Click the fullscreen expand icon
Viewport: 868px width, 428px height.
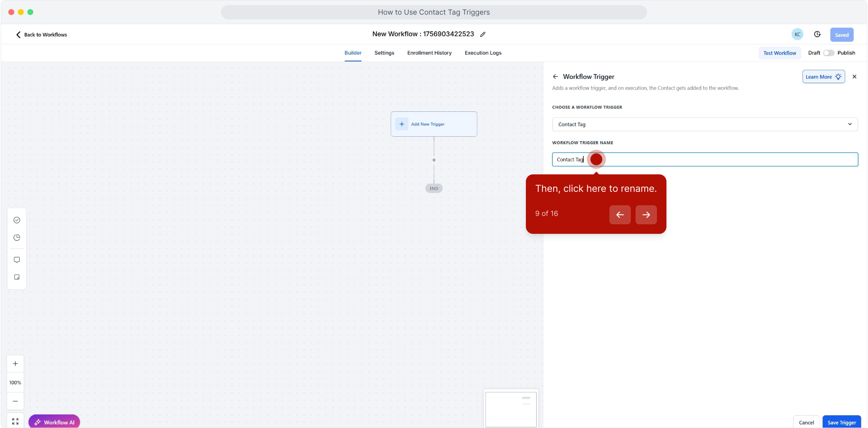point(15,421)
